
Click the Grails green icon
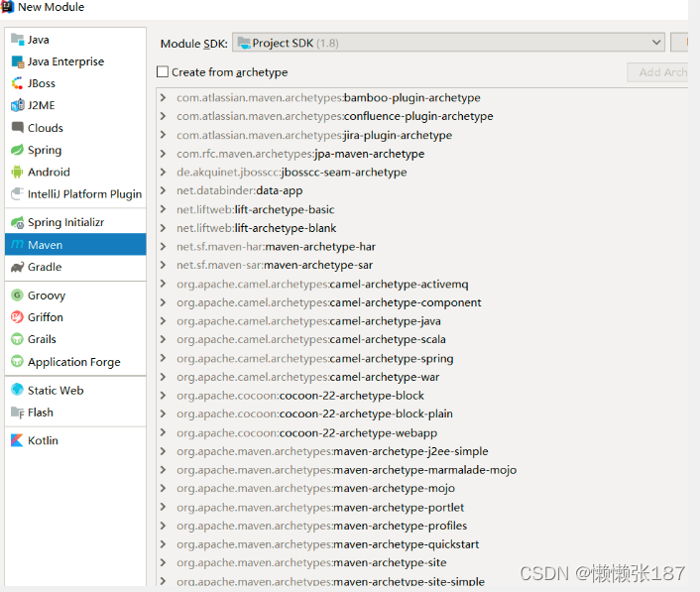18,339
